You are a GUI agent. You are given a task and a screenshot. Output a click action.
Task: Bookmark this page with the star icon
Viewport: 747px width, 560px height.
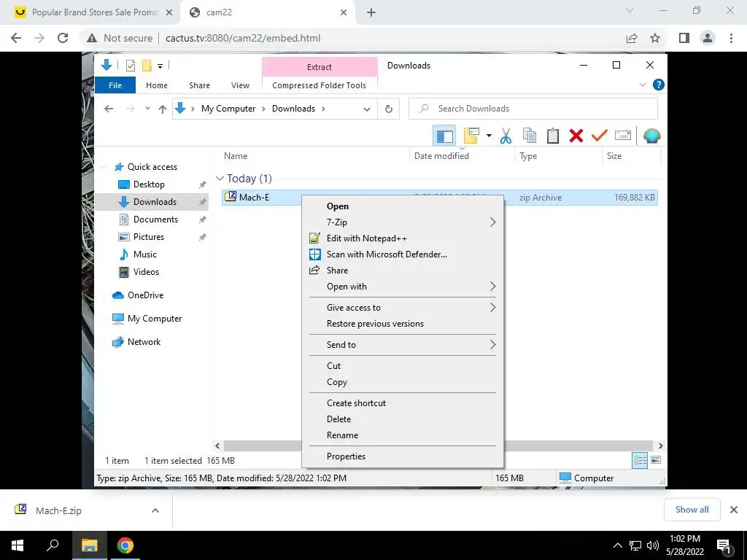pyautogui.click(x=655, y=38)
